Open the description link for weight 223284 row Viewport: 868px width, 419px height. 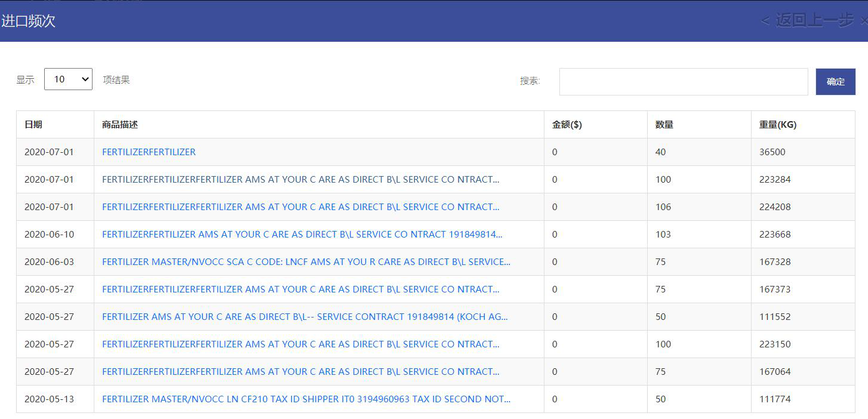click(300, 180)
